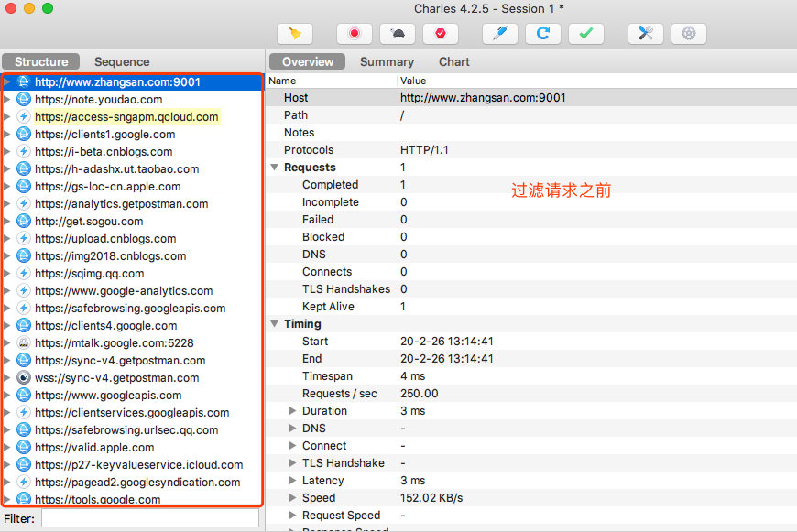Toggle the red Record button in toolbar
The width and height of the screenshot is (797, 532).
(355, 34)
